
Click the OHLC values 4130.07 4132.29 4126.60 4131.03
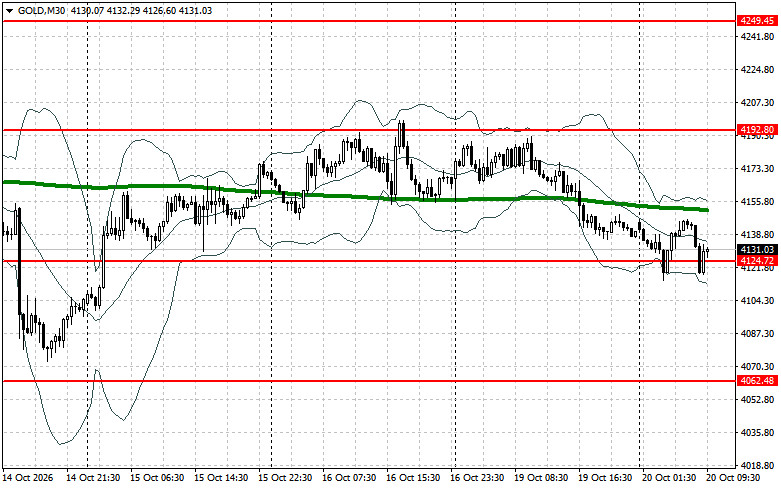(141, 10)
